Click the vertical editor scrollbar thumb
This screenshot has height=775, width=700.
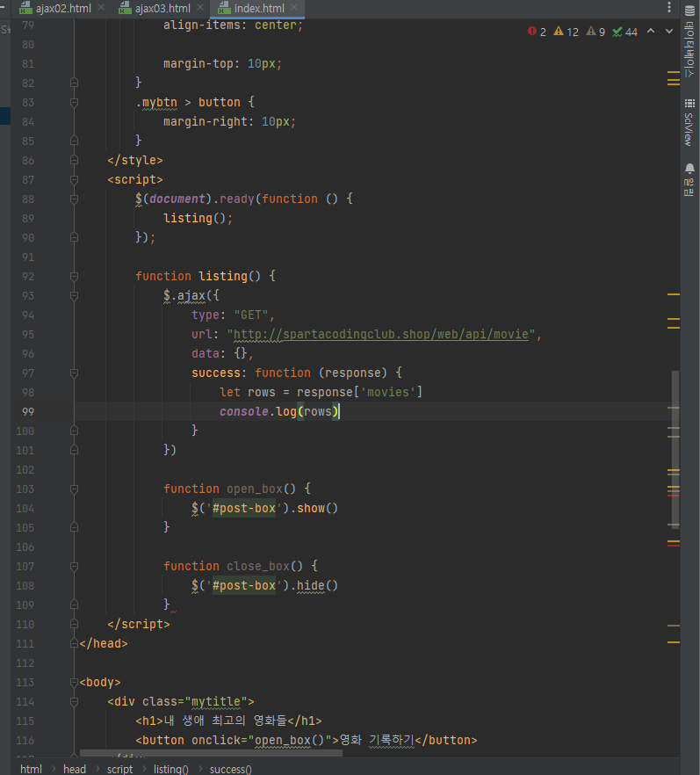[675, 449]
